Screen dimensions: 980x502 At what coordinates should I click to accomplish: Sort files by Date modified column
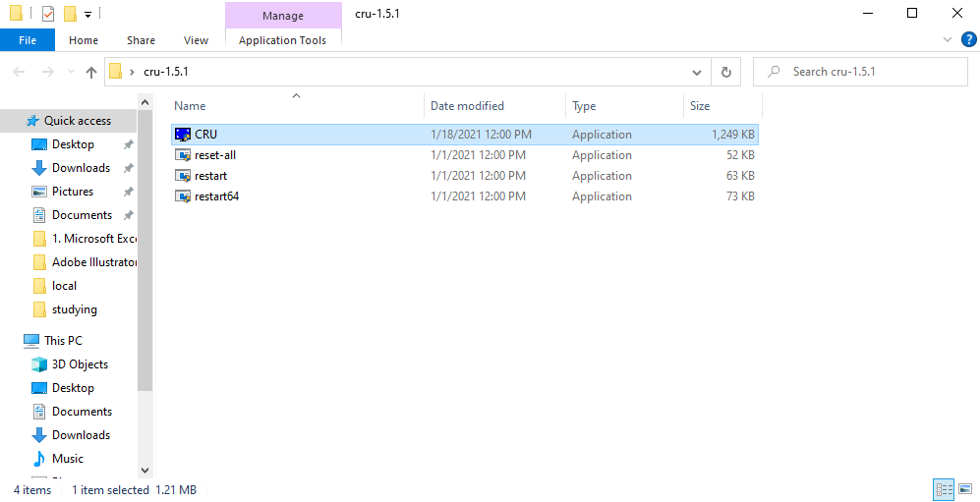(467, 106)
